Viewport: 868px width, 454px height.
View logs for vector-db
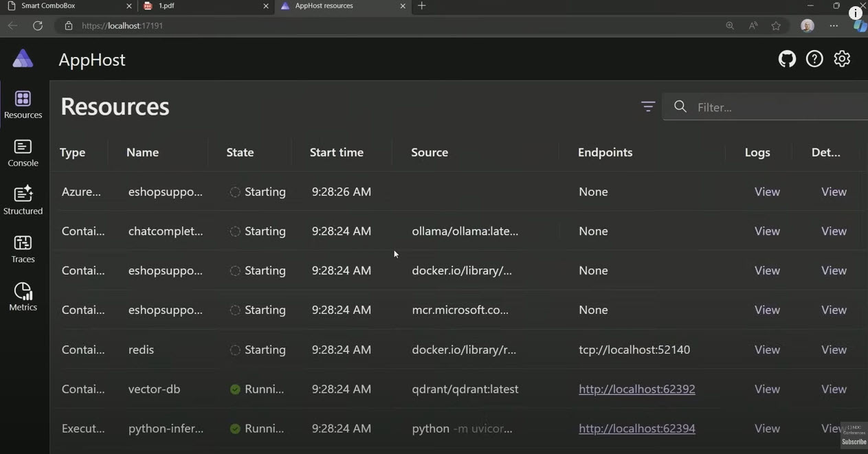click(x=767, y=389)
